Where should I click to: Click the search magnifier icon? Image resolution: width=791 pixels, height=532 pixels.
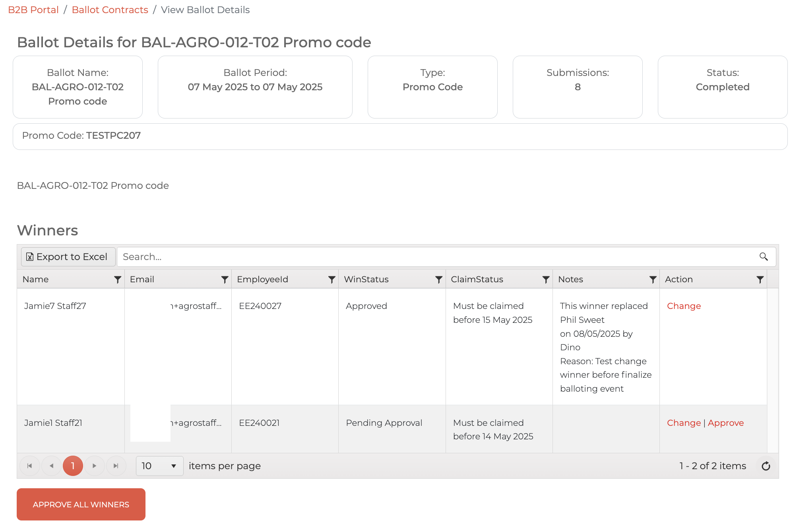click(x=764, y=257)
